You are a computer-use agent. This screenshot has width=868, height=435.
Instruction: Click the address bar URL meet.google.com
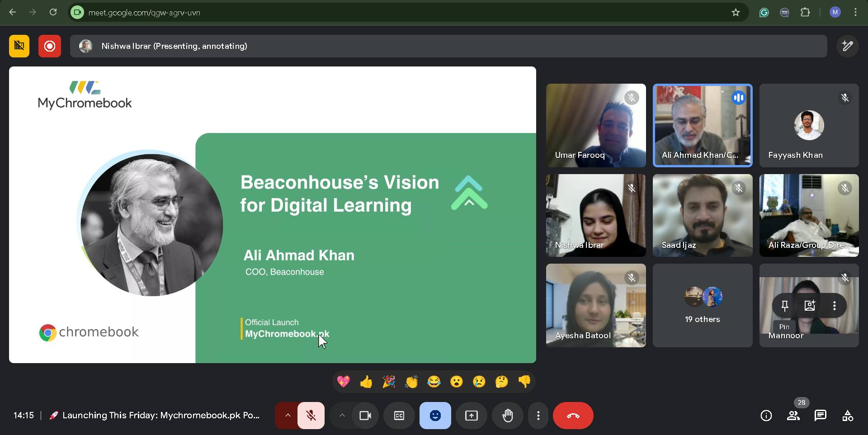(144, 13)
